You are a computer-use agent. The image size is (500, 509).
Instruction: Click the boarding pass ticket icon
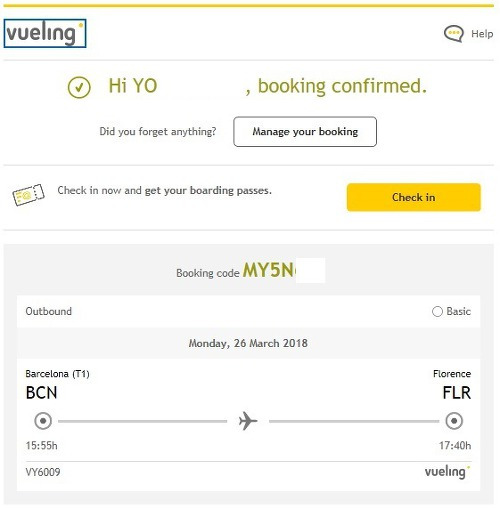29,195
